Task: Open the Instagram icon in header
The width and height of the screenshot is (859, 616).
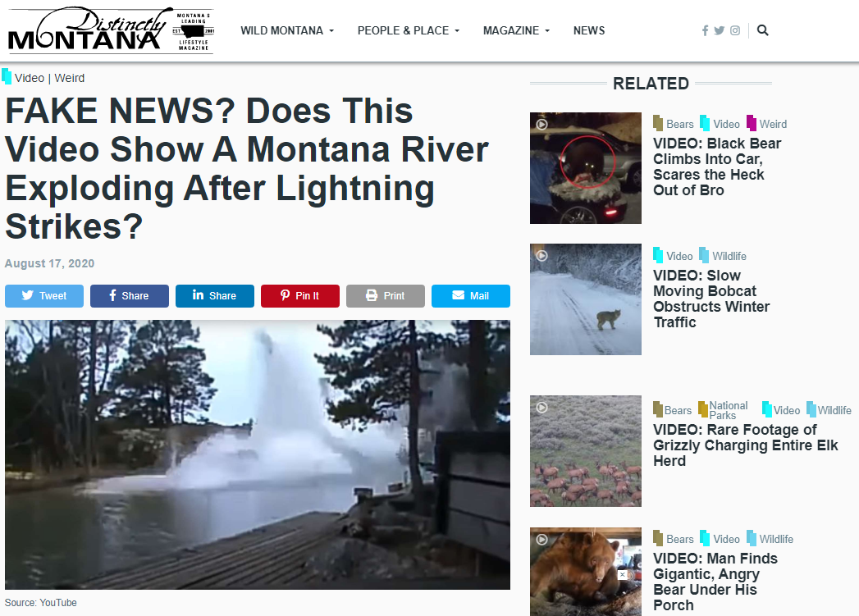Action: click(735, 30)
